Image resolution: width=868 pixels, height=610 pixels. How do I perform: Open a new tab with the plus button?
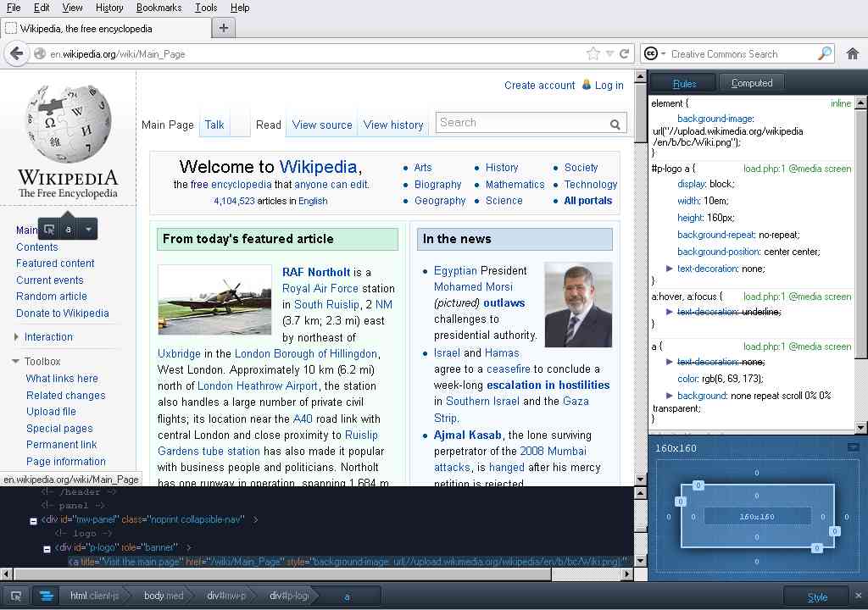(x=224, y=28)
